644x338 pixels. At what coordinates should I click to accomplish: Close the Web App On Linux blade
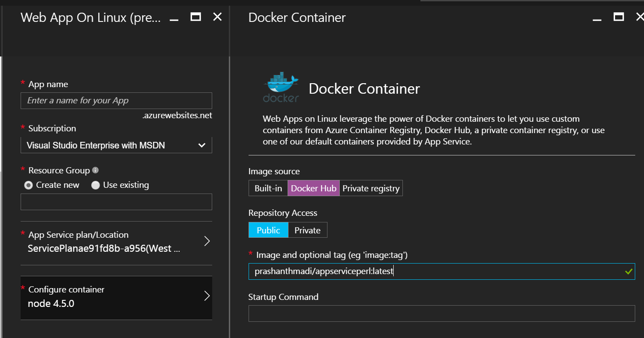217,17
